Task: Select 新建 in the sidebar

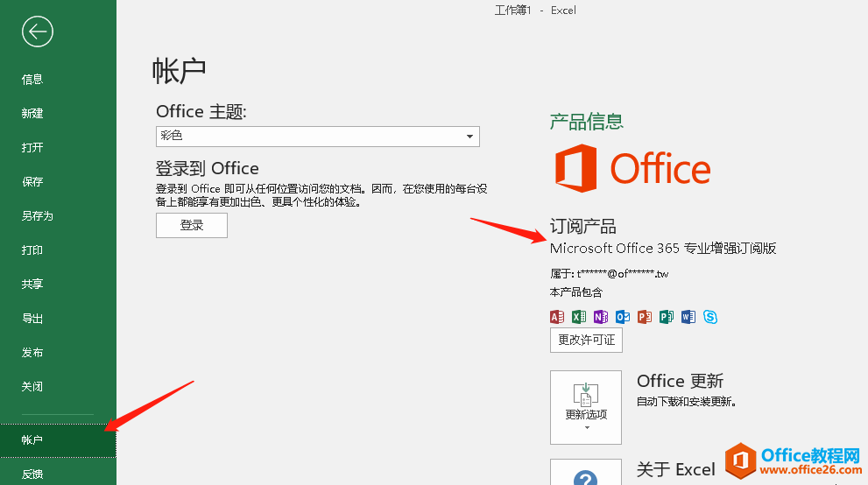Action: pos(32,113)
